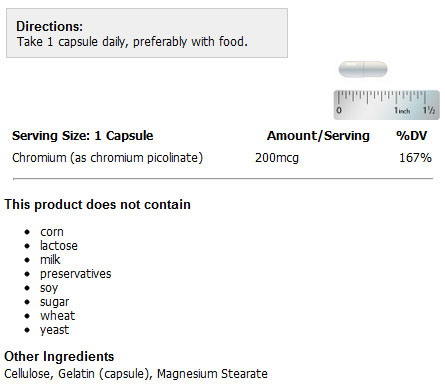Click the sugar list item
This screenshot has height=387, width=445.
click(x=54, y=302)
